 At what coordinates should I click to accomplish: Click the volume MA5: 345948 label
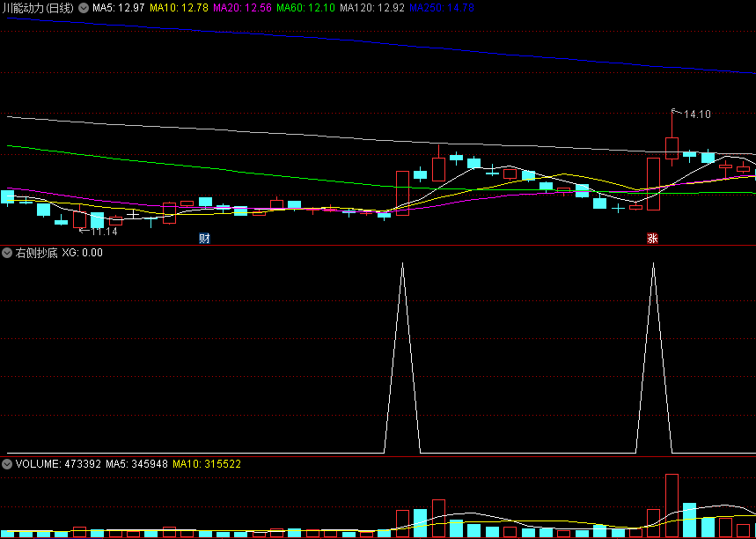click(x=137, y=464)
